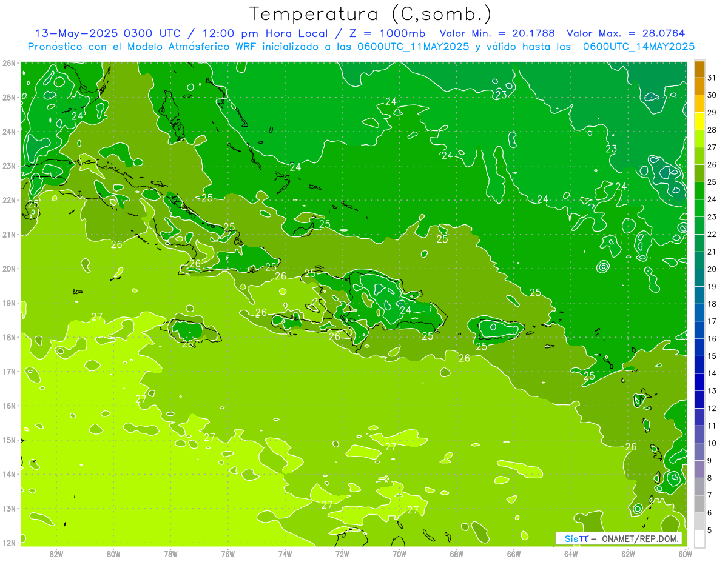The width and height of the screenshot is (728, 562).
Task: Click the 26N latitude axis label
Action: [x=8, y=63]
